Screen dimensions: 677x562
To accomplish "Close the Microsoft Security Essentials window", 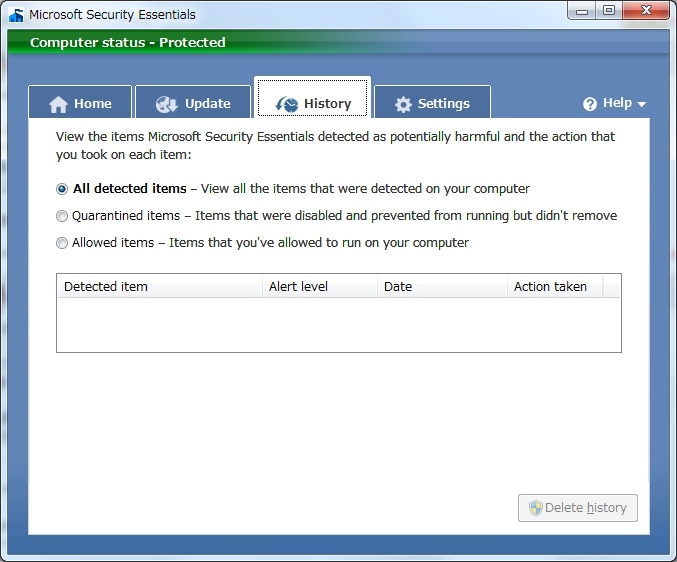I will [646, 10].
